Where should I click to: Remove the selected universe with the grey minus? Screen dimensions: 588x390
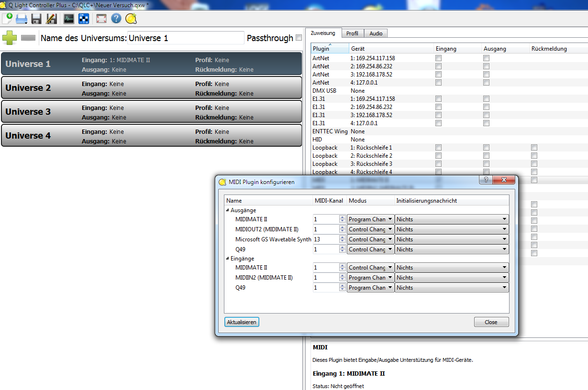(x=28, y=38)
